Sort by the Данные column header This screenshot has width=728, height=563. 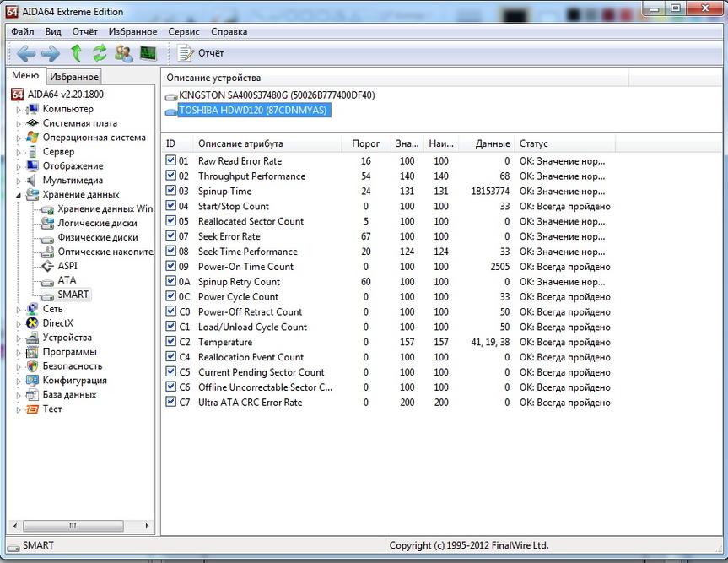point(487,143)
